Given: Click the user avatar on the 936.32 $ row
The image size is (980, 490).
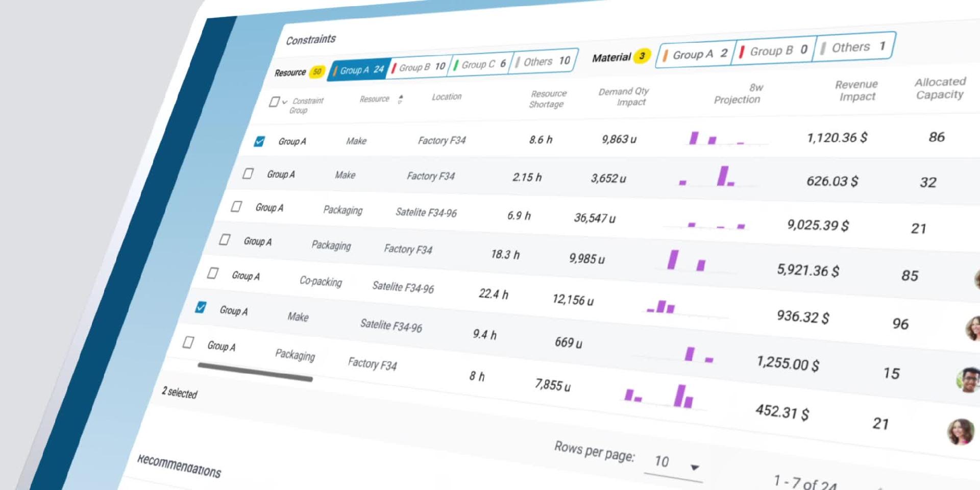Looking at the screenshot, I should click(x=973, y=328).
